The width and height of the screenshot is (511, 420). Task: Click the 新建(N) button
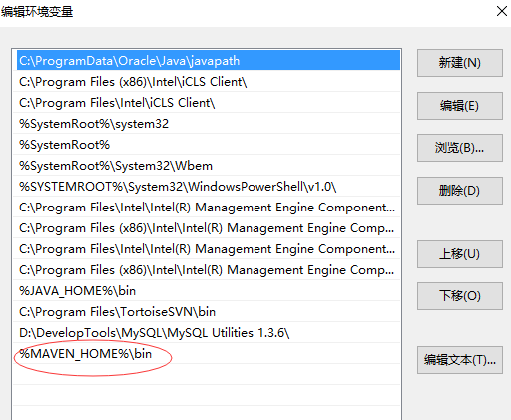pyautogui.click(x=460, y=63)
